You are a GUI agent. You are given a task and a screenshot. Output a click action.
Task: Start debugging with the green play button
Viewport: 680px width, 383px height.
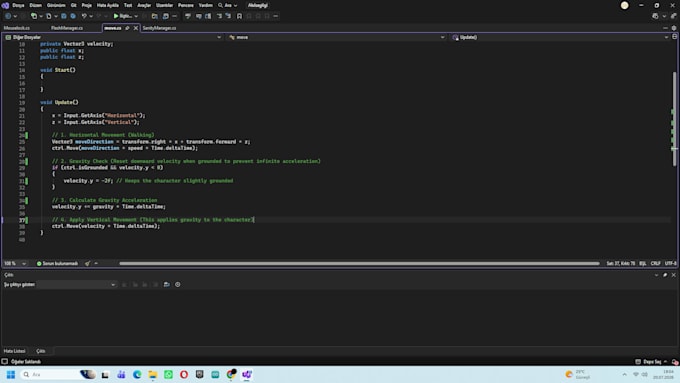[x=116, y=16]
